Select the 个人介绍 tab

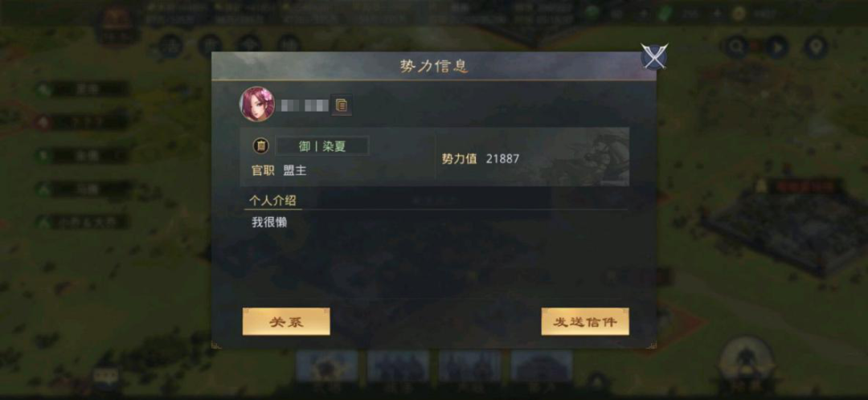(x=273, y=200)
